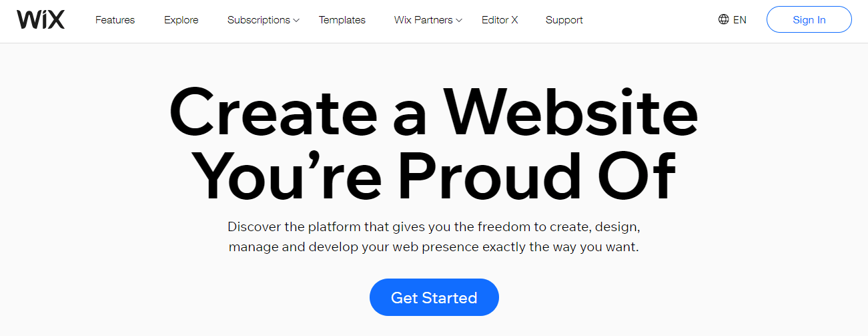Open the Support page
The width and height of the screenshot is (868, 336).
[x=564, y=20]
